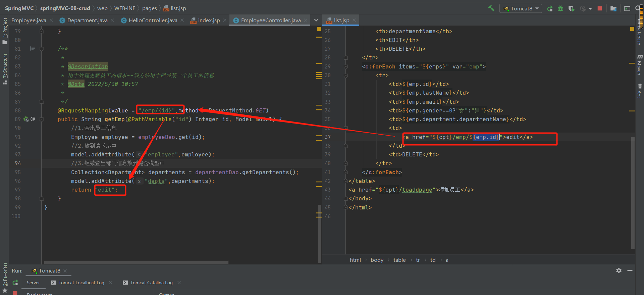Click the WEB-INF breadcrumb
The image size is (644, 295).
coord(124,8)
